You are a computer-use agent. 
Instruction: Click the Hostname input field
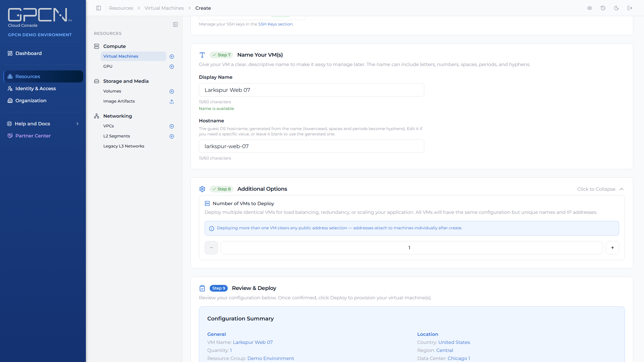[312, 146]
